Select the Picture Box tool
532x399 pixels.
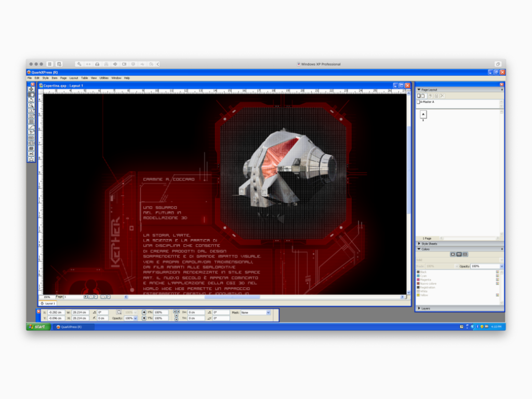(x=31, y=116)
